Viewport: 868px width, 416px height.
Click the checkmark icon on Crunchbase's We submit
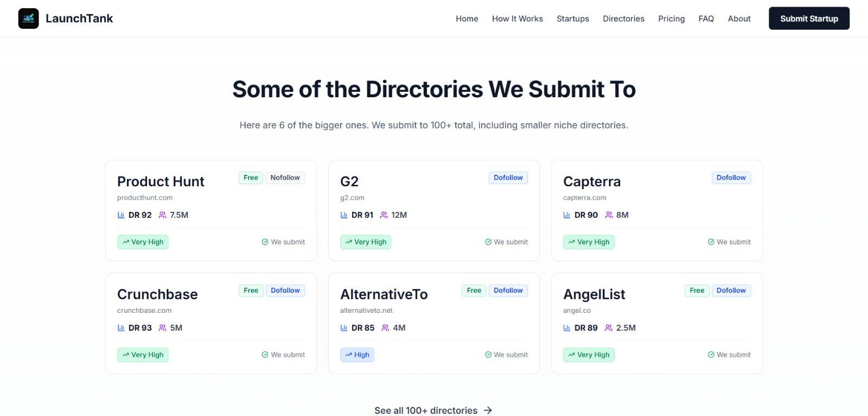[264, 355]
